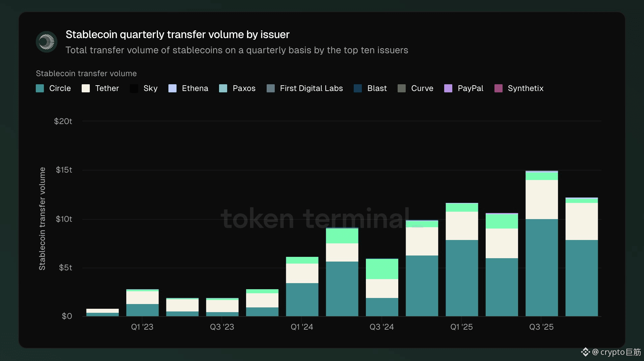Click the Blast dark blue legend swatch
Screen dimensions: 644x361
click(358, 88)
